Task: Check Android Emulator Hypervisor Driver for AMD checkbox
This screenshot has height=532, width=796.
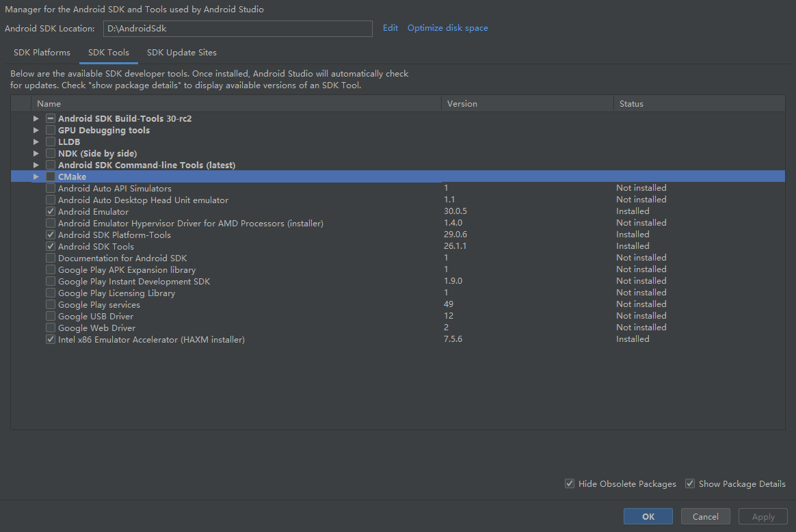Action: tap(50, 224)
